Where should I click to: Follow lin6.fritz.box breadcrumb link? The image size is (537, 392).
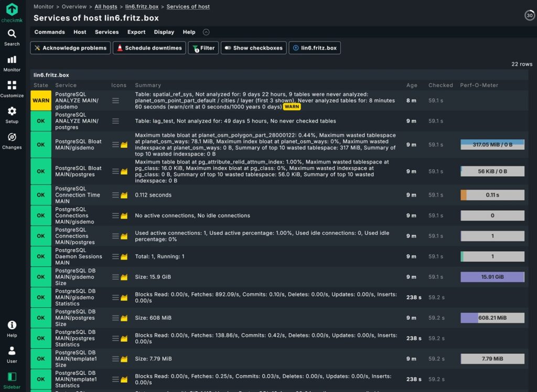(142, 7)
